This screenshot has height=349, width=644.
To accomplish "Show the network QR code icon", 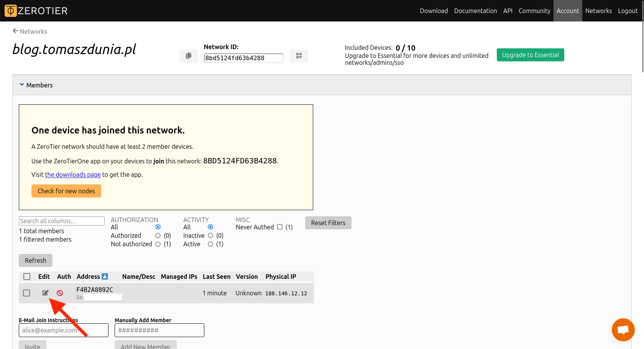I will pos(299,56).
